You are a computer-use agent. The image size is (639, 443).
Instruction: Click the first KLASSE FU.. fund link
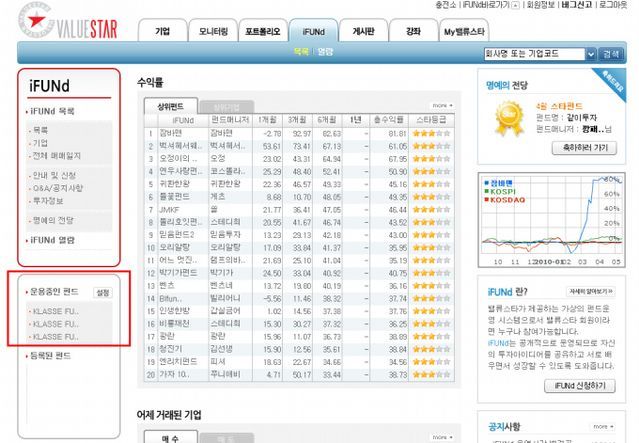coord(56,311)
